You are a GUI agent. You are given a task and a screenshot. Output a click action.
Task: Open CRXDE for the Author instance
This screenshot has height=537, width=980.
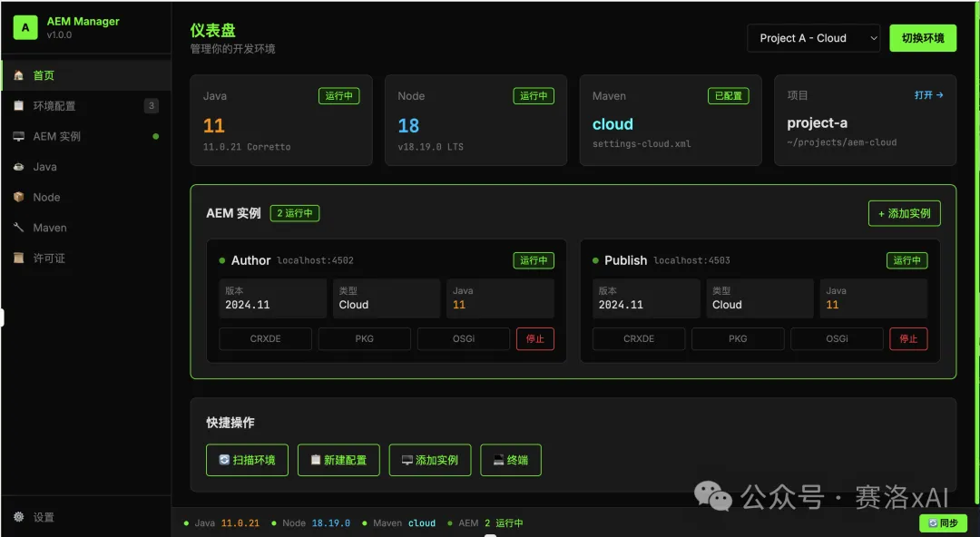pos(265,338)
